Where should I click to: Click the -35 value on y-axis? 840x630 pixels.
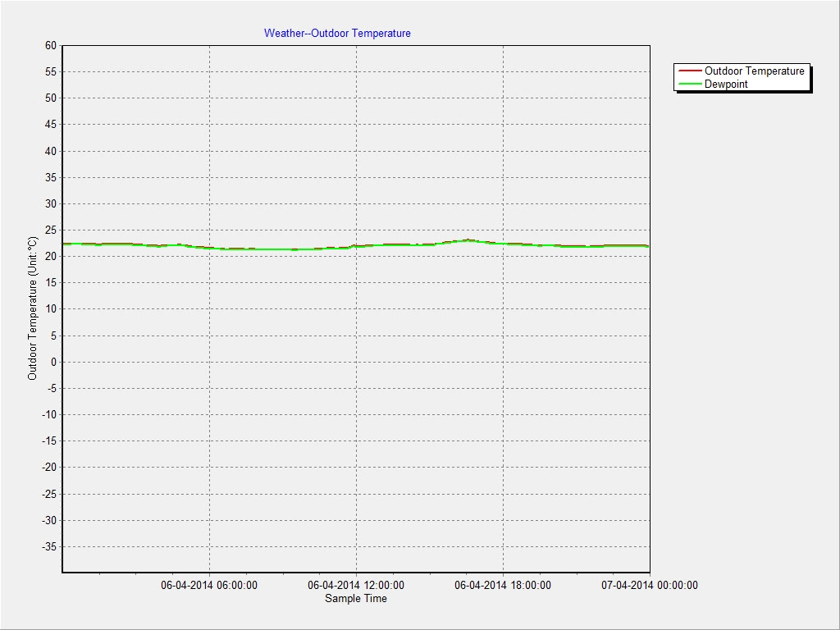pyautogui.click(x=48, y=546)
